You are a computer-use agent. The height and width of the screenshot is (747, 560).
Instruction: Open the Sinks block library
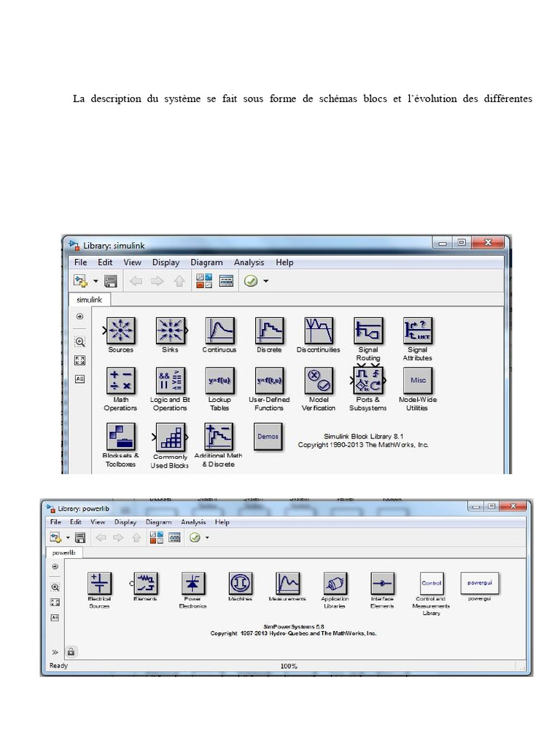point(171,330)
